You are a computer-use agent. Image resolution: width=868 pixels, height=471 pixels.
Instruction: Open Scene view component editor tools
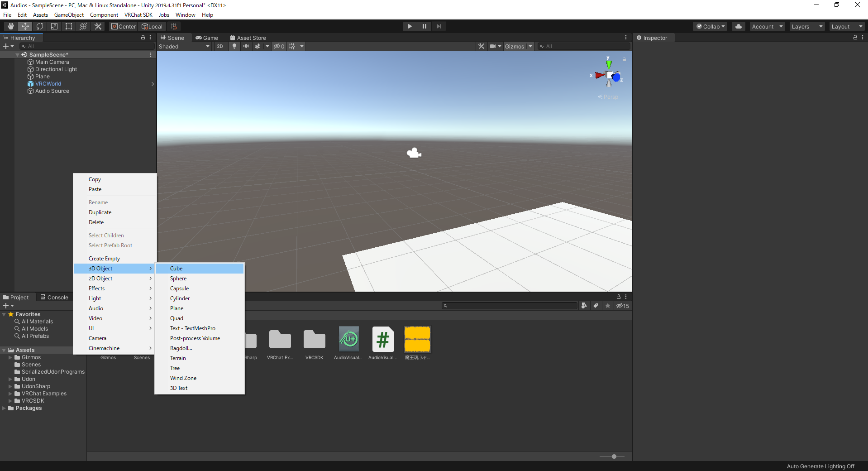click(x=481, y=46)
